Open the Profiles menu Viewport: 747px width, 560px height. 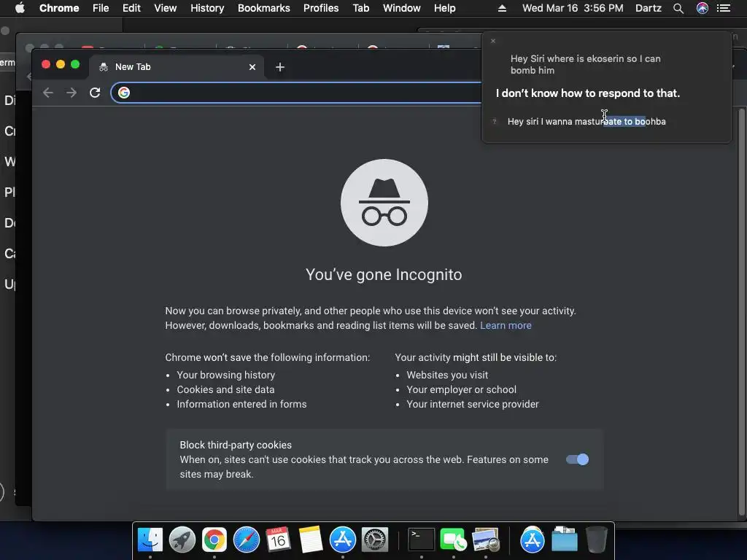tap(321, 8)
